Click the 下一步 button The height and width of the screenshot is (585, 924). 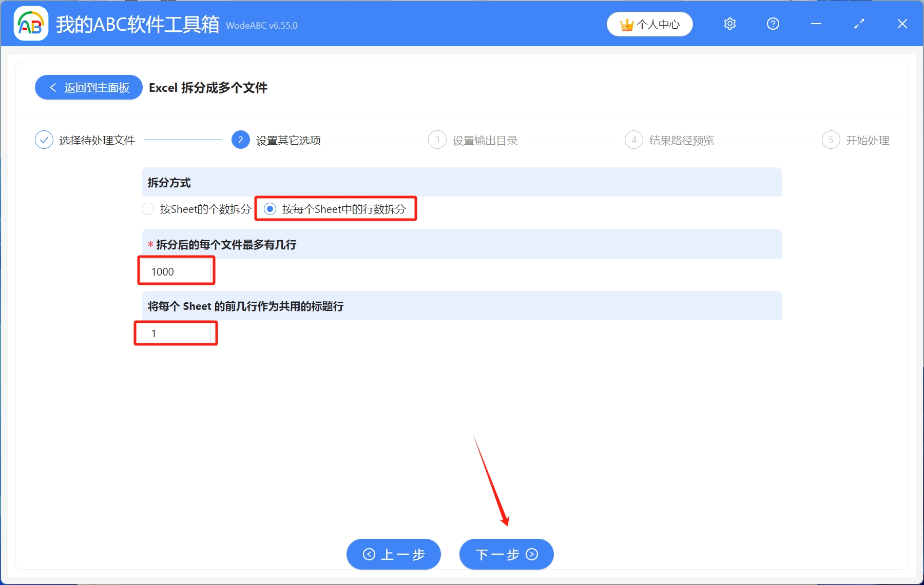click(x=506, y=554)
